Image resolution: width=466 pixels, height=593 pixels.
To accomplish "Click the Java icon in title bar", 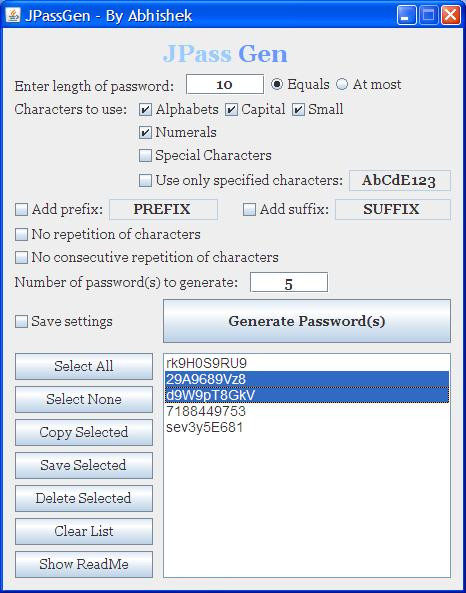I will [x=12, y=15].
